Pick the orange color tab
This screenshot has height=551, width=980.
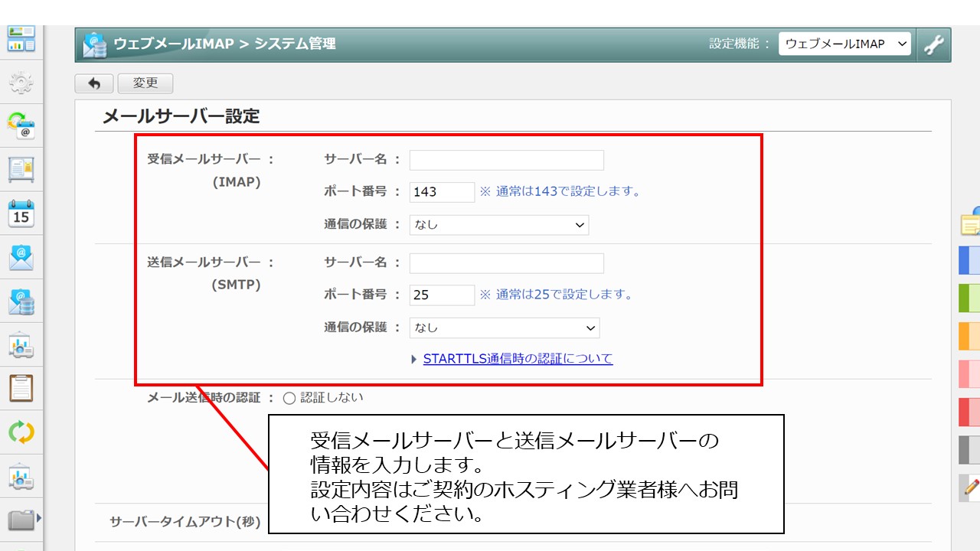[x=969, y=336]
